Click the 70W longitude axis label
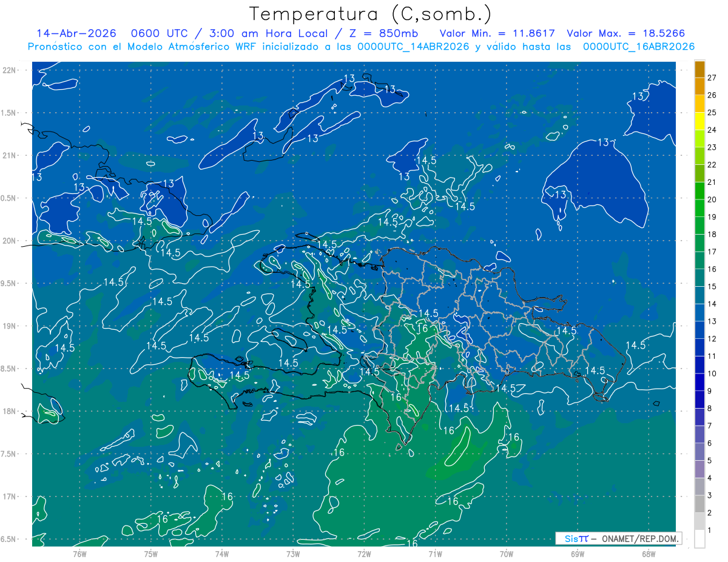 point(507,554)
